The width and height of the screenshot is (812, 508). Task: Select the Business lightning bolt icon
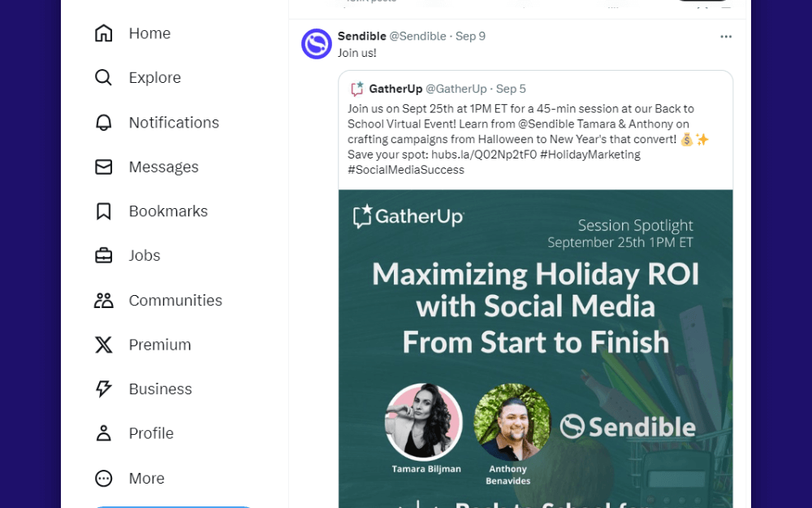103,389
